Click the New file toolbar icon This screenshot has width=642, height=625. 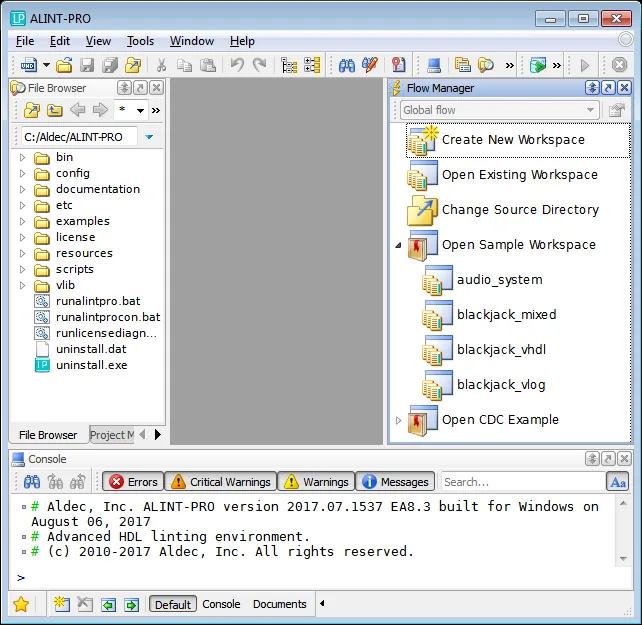pyautogui.click(x=28, y=65)
